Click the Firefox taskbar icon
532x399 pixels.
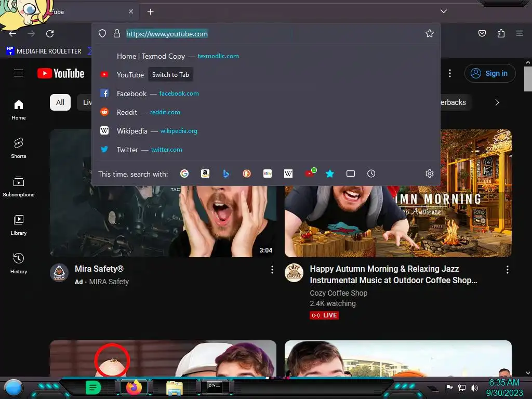coord(134,388)
